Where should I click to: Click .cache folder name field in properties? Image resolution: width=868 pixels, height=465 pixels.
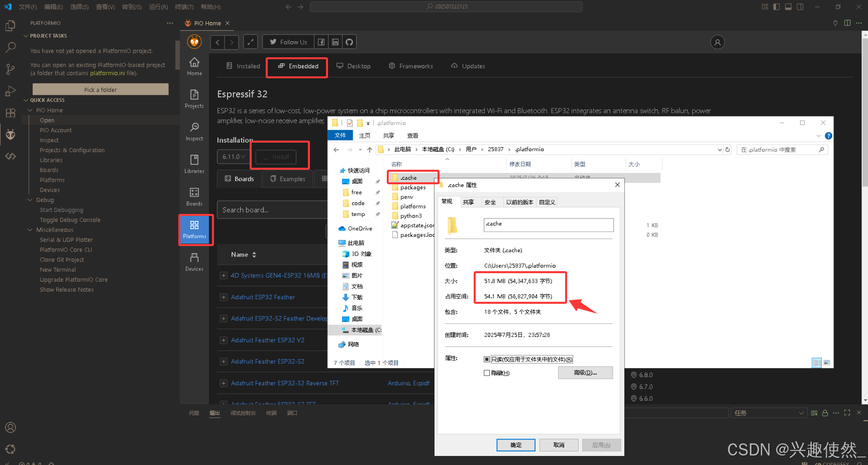tap(549, 224)
